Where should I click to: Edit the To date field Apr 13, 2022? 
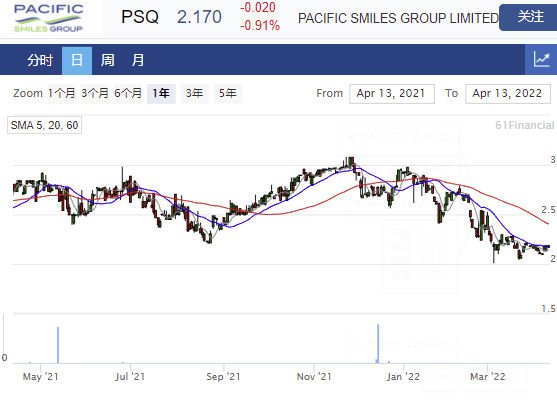click(x=508, y=94)
